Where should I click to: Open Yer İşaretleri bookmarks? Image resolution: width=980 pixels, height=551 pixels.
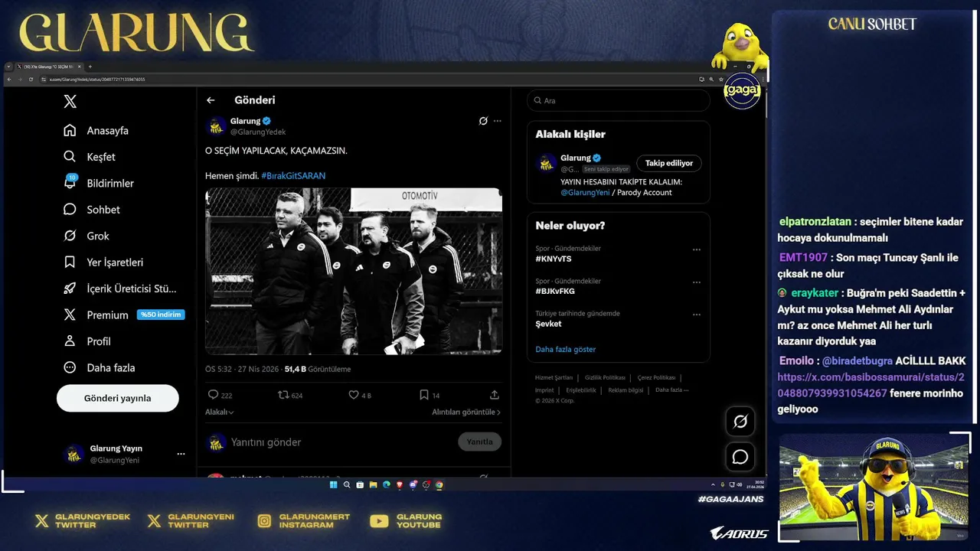(103, 262)
